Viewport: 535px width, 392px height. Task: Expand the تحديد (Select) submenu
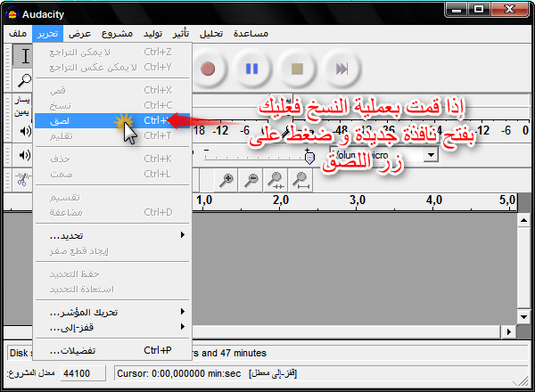pos(112,235)
